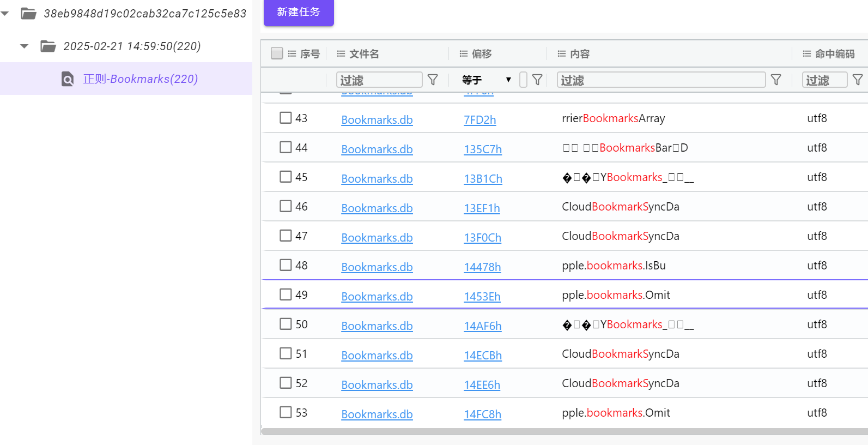Select the 正则-Bookmarks(220) tree item
Image resolution: width=868 pixels, height=445 pixels.
coord(140,79)
